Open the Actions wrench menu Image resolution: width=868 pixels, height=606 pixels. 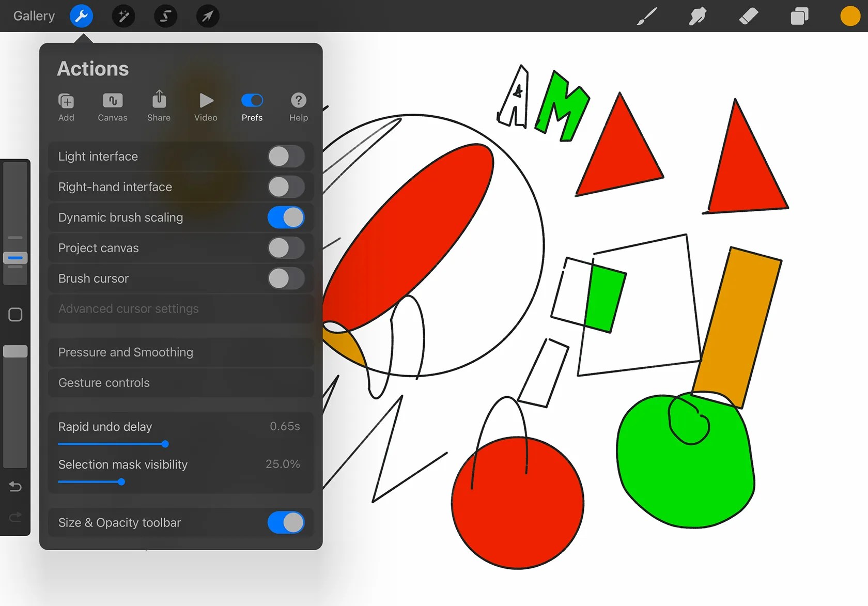(x=81, y=16)
